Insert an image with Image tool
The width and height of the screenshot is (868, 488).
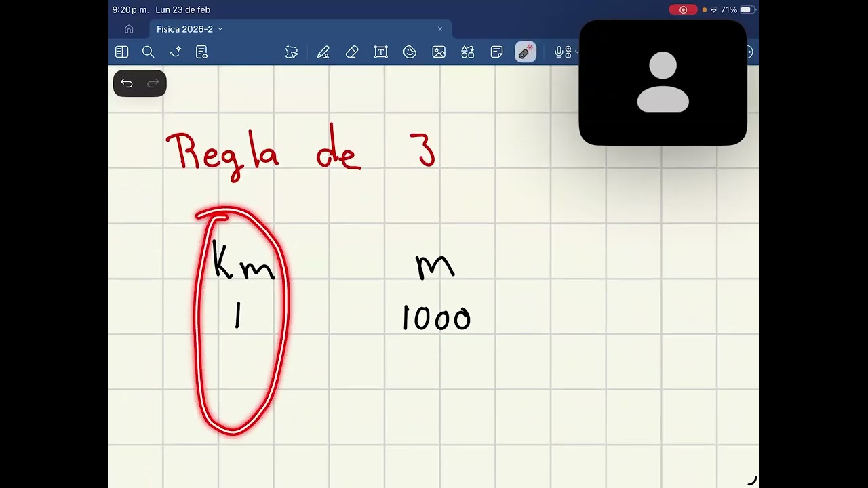[439, 52]
